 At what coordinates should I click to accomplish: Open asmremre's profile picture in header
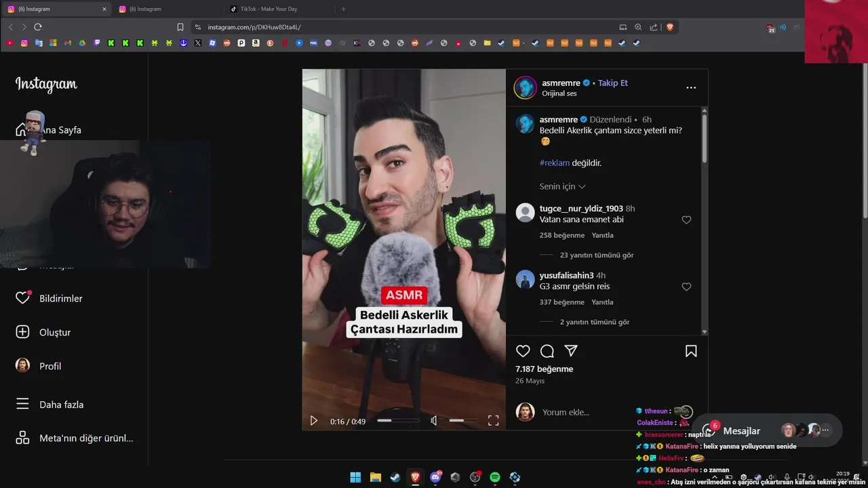[525, 87]
